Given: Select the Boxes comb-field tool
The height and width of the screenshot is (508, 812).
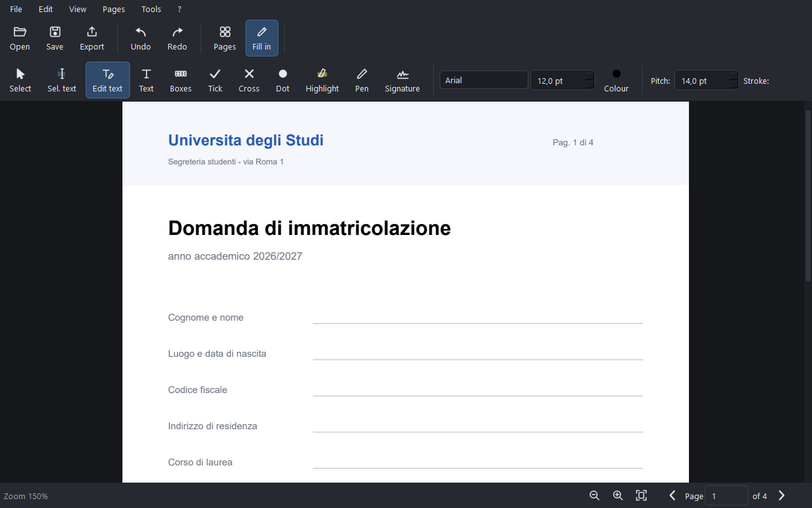Looking at the screenshot, I should point(181,80).
